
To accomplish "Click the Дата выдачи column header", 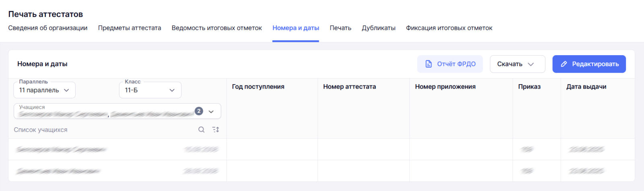I will click(586, 87).
